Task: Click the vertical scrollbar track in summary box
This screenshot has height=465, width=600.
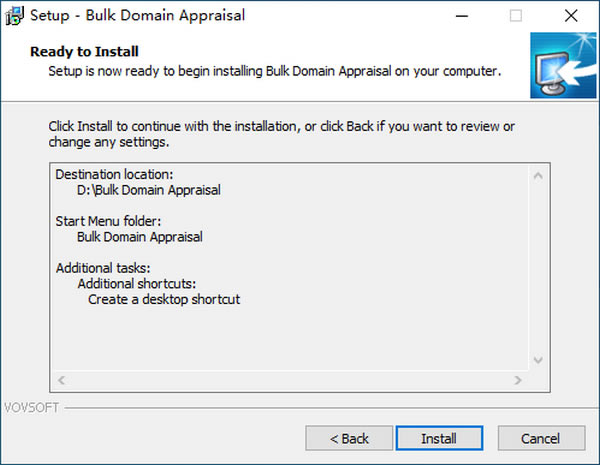Action: (538, 268)
